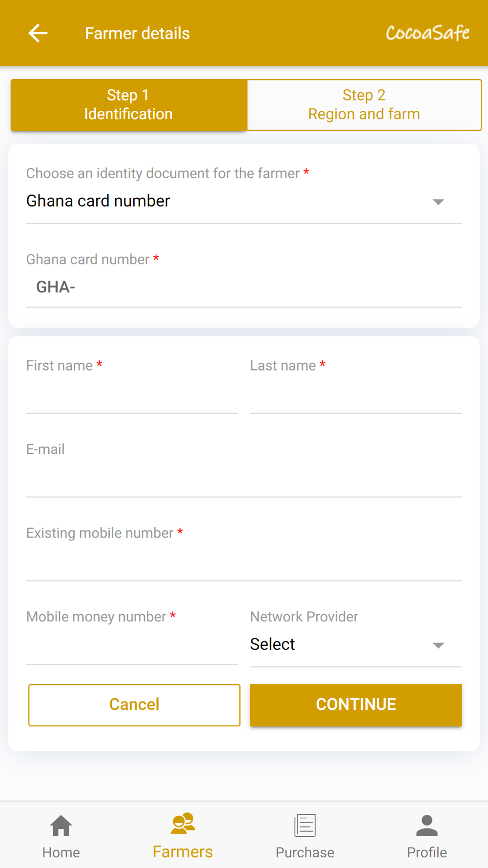Viewport: 488px width, 868px height.
Task: Click the Network Provider dropdown arrow
Action: coord(438,645)
